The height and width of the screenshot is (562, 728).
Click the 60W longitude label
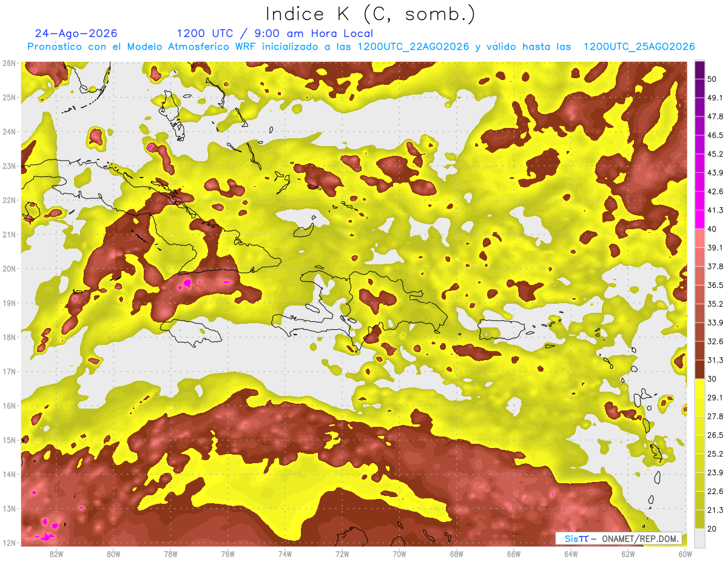pos(686,554)
